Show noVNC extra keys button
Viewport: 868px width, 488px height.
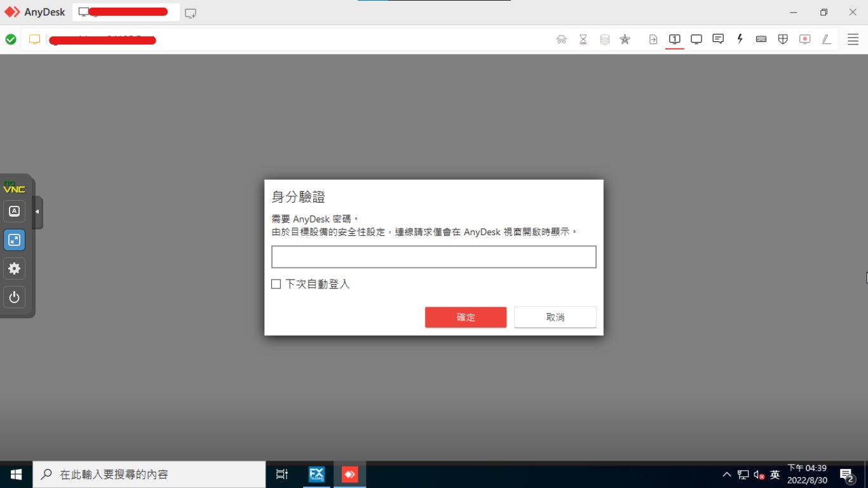(x=14, y=211)
